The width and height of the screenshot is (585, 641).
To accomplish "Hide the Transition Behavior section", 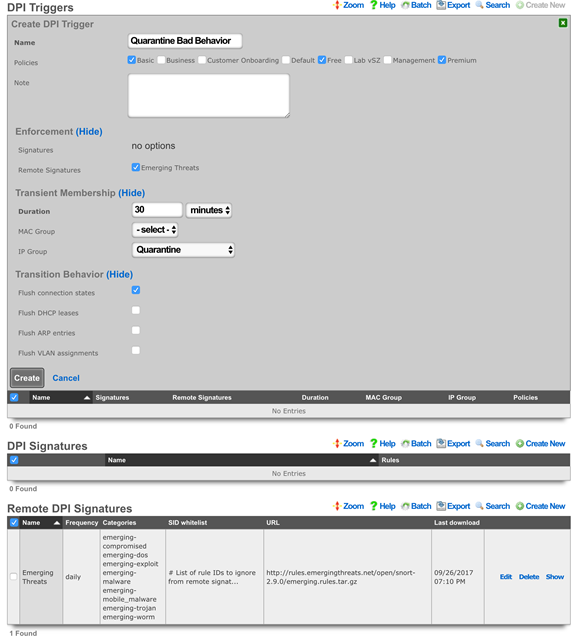I will (x=120, y=274).
